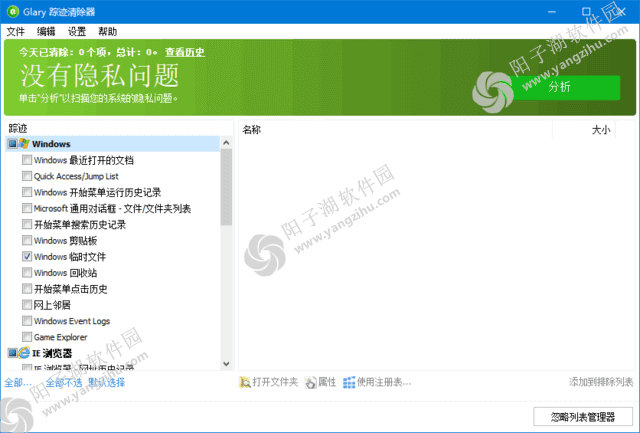Check Windows 剪贴板 checkbox
The height and width of the screenshot is (433, 640).
coord(27,240)
